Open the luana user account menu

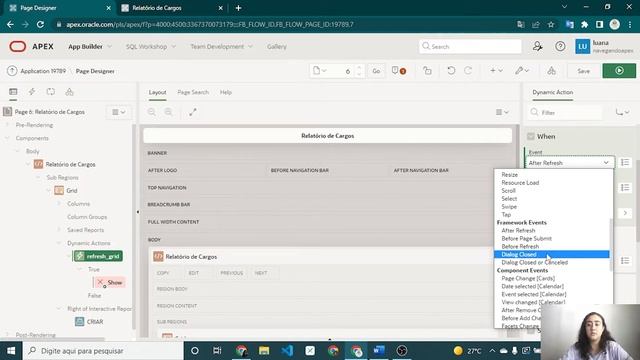coord(604,47)
